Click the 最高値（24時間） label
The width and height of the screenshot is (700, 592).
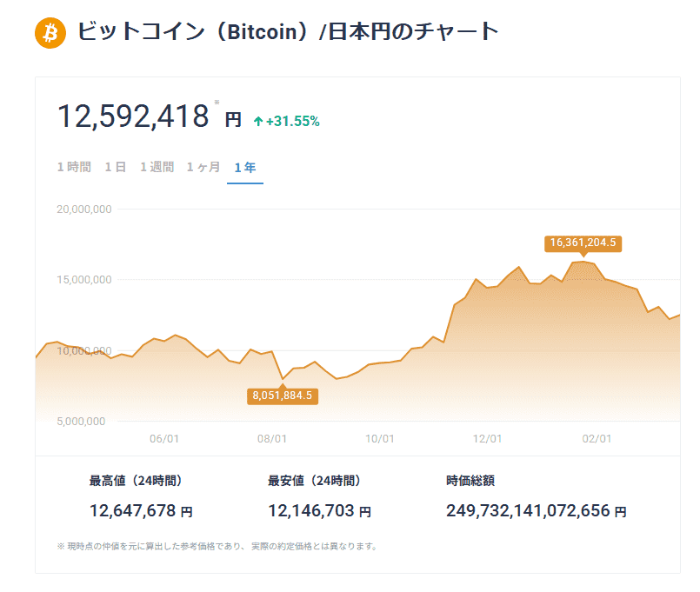tap(135, 480)
